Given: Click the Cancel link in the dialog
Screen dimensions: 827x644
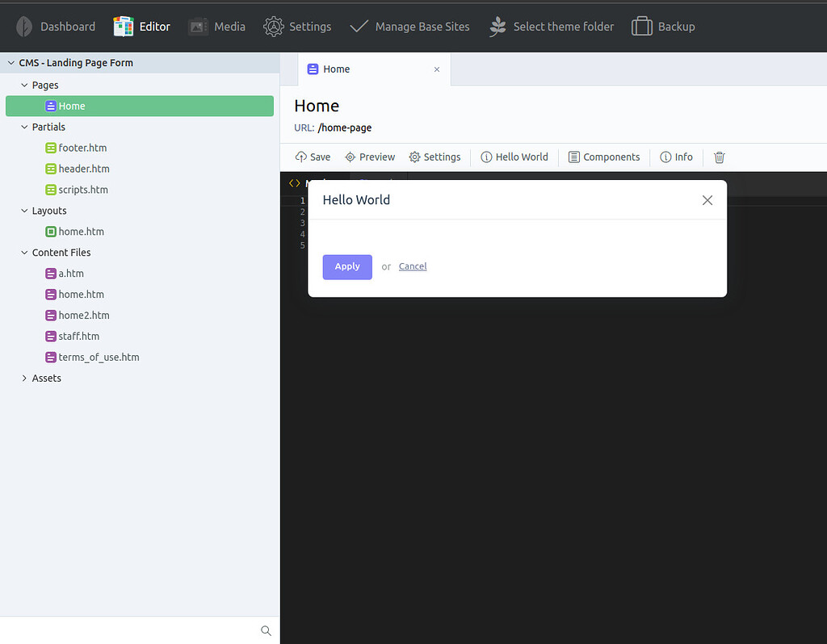Looking at the screenshot, I should [x=413, y=266].
